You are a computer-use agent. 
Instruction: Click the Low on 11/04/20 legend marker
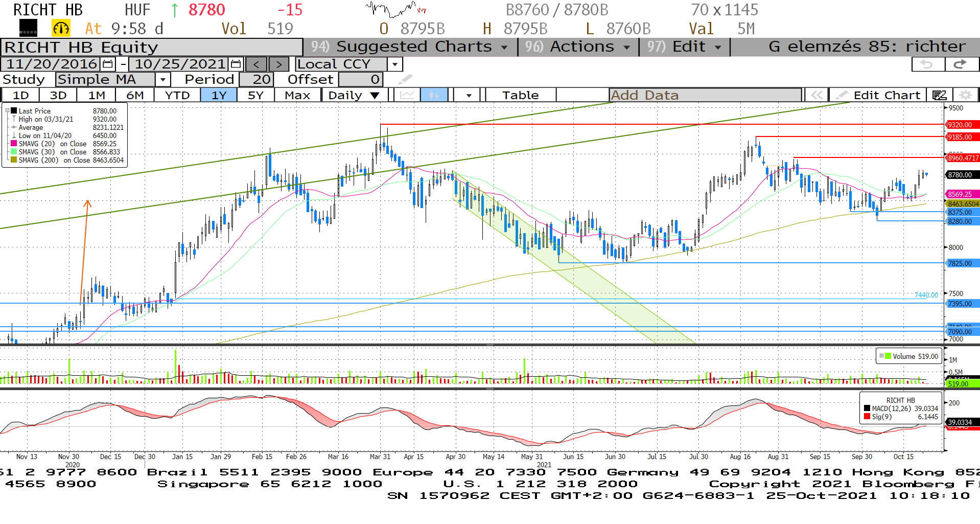click(x=14, y=135)
